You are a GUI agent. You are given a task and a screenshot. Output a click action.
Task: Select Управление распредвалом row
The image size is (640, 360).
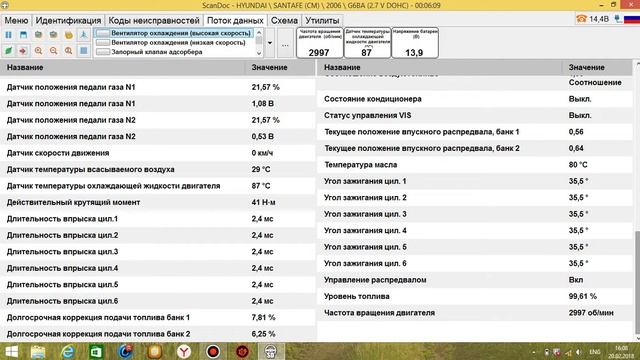click(475, 280)
